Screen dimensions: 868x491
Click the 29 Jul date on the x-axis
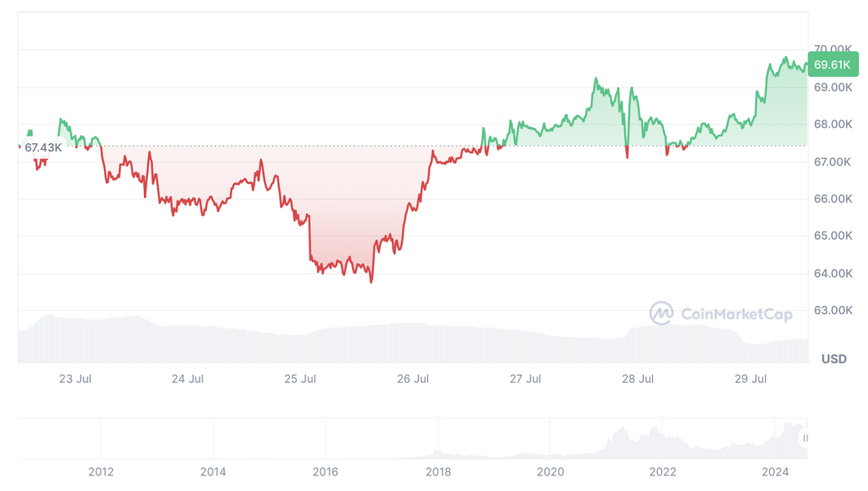750,379
